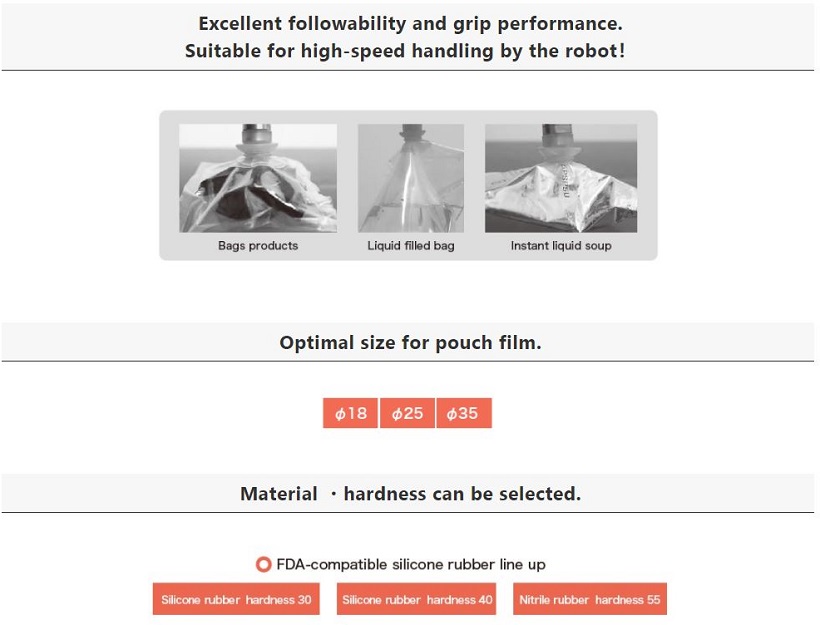Click the Suitable for high-speed handling line
Image resolution: width=820 pixels, height=625 pixels.
(x=405, y=51)
